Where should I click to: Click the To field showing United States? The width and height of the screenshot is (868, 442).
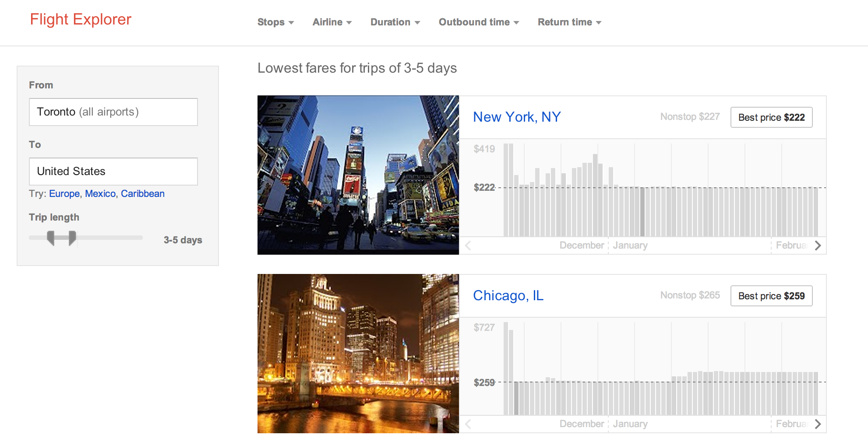tap(113, 171)
